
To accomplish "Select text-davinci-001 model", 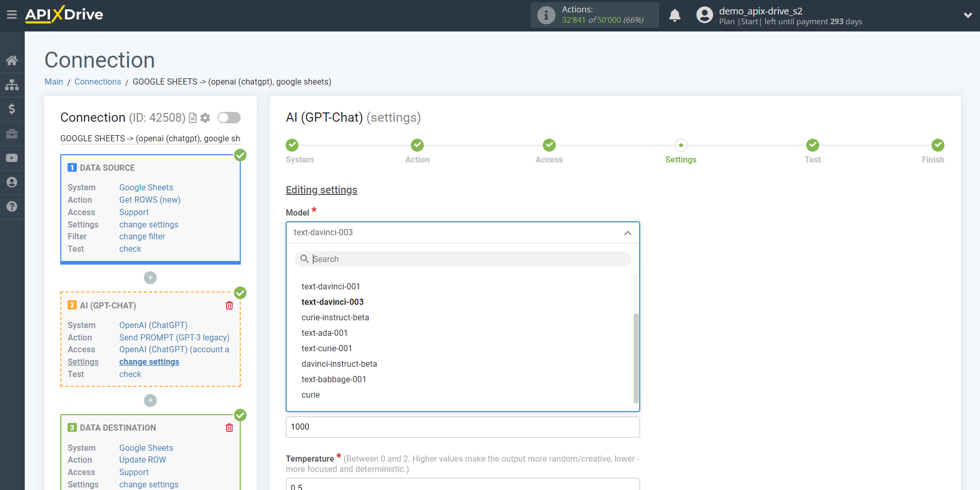I will click(331, 286).
